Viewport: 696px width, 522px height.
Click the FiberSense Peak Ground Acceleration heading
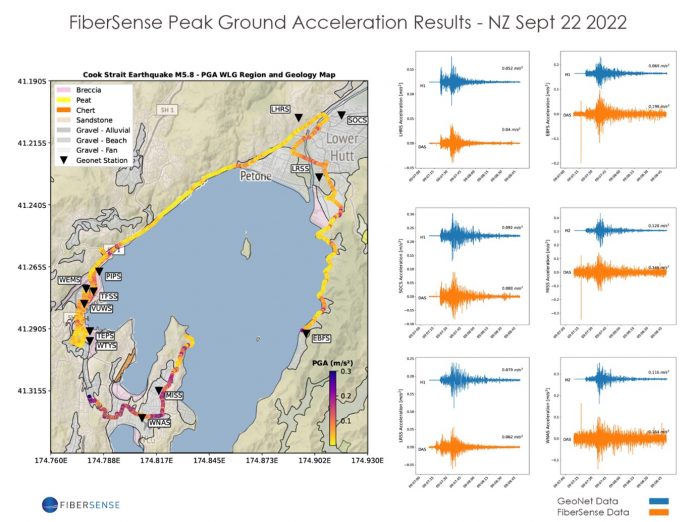click(x=348, y=22)
